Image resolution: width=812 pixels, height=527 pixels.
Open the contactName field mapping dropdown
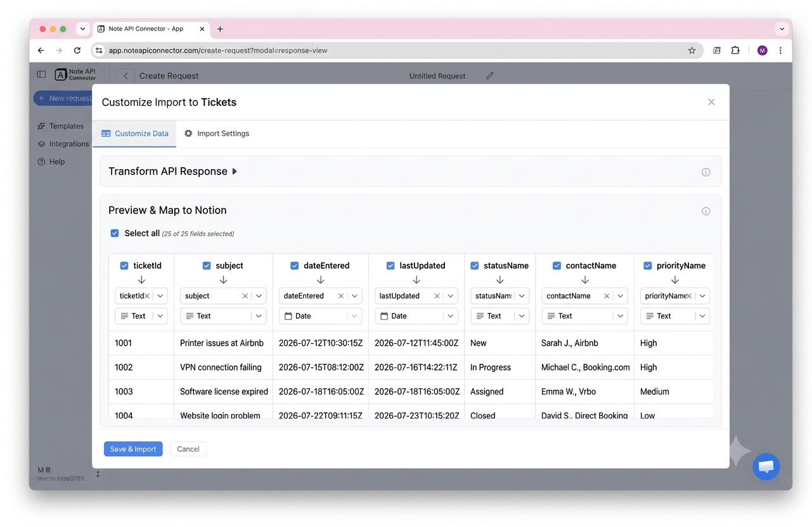(x=620, y=296)
